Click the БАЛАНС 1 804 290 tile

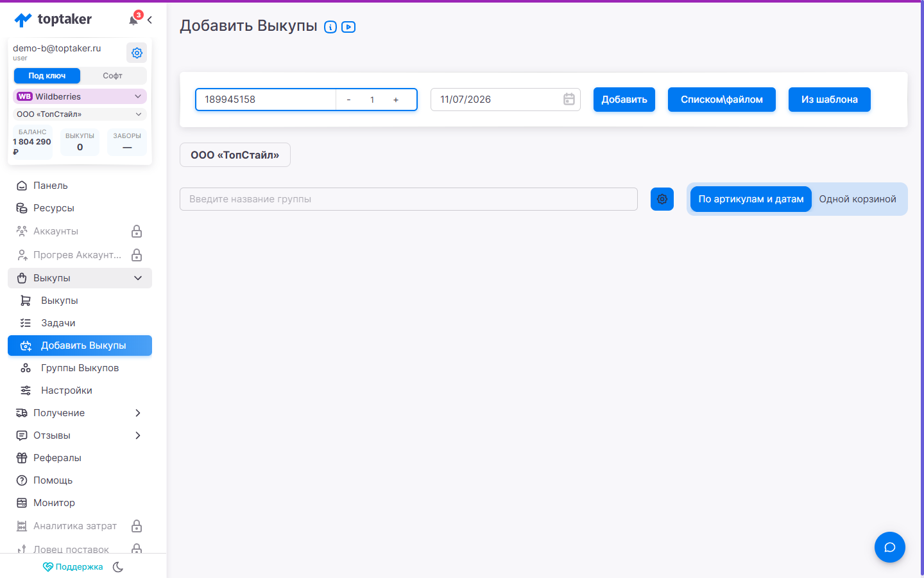(33, 143)
